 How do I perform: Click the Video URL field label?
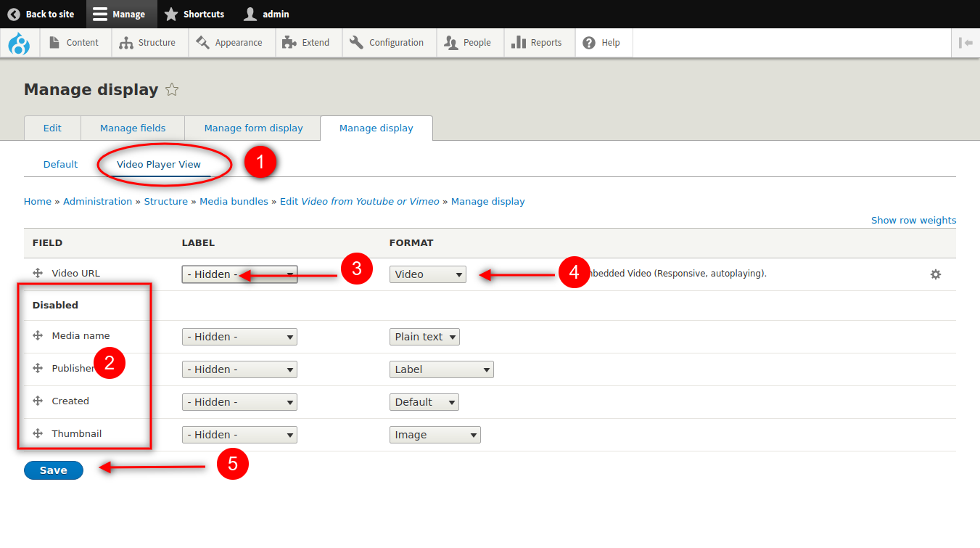click(76, 273)
